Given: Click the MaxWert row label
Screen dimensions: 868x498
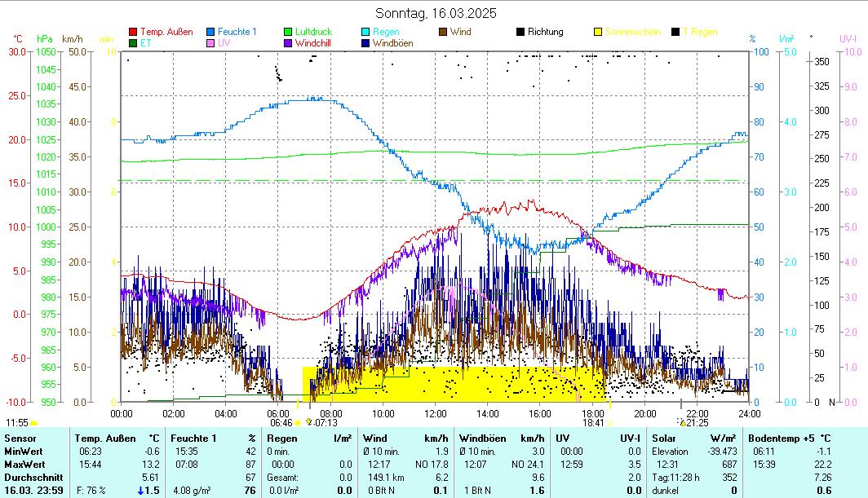Looking at the screenshot, I should pos(25,465).
